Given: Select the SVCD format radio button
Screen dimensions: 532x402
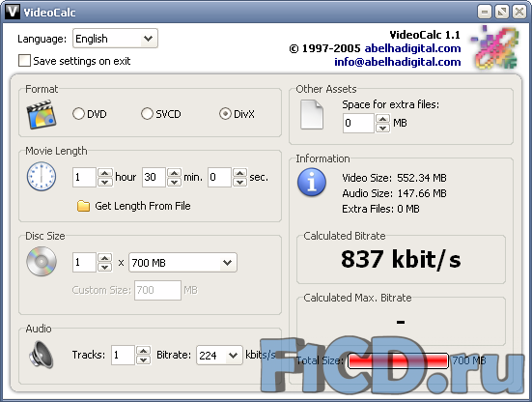Looking at the screenshot, I should [x=147, y=114].
